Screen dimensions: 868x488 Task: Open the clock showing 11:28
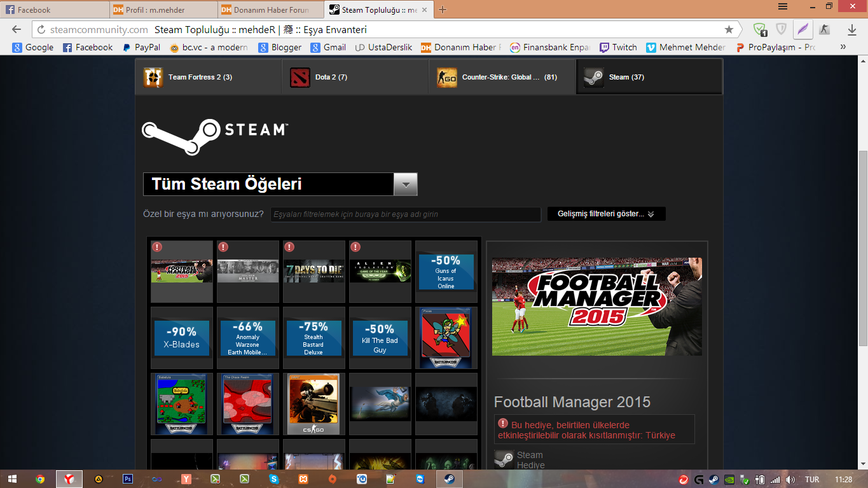[x=843, y=480]
